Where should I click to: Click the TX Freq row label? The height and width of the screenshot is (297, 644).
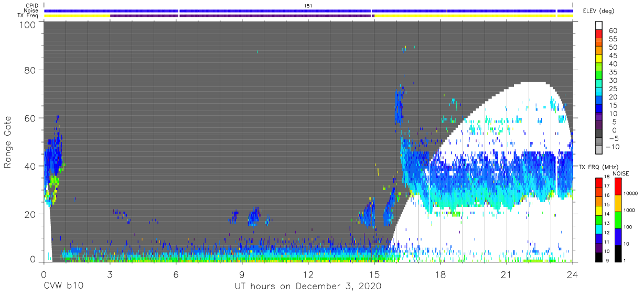29,15
